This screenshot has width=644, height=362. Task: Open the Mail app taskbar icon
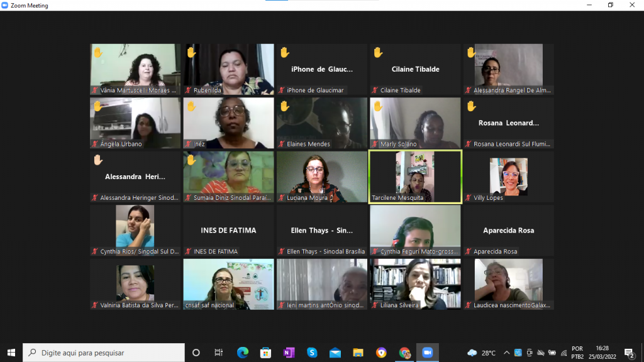tap(335, 353)
